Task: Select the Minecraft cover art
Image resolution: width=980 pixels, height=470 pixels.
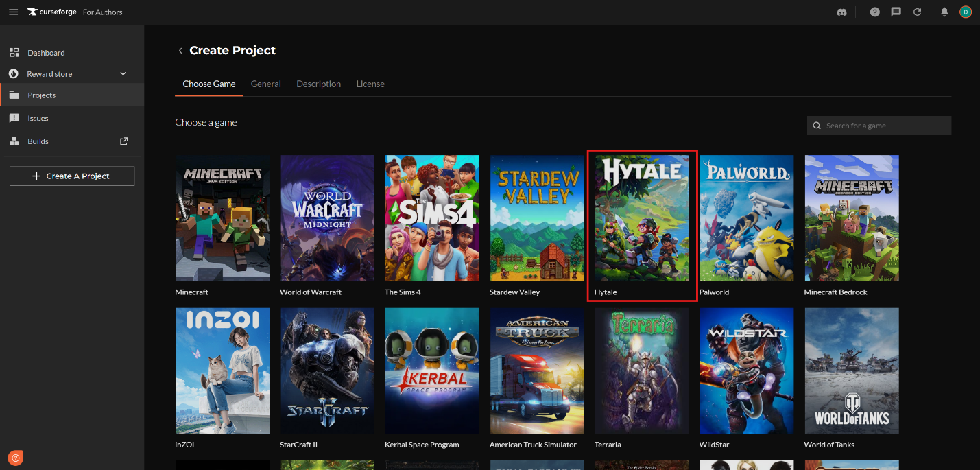Action: 223,218
